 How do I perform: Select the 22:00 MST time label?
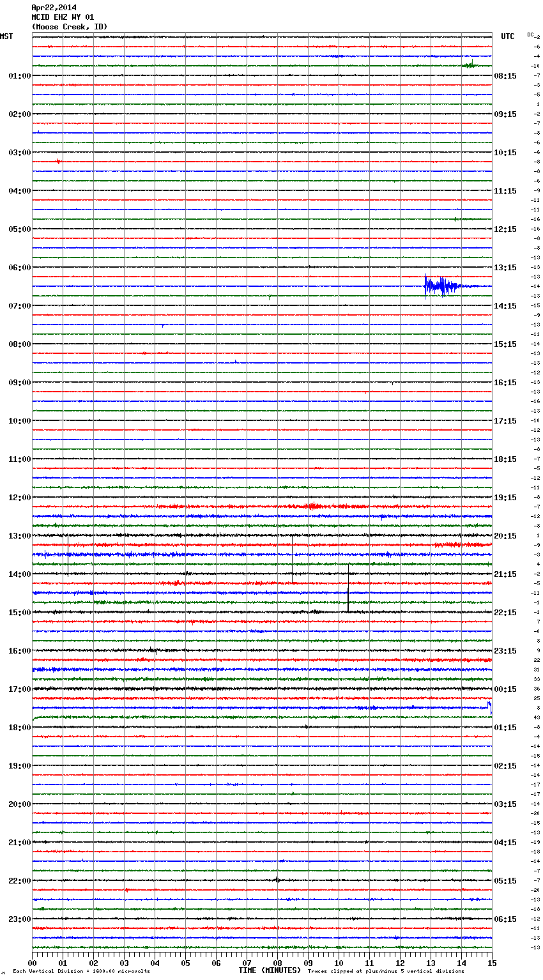coord(20,881)
